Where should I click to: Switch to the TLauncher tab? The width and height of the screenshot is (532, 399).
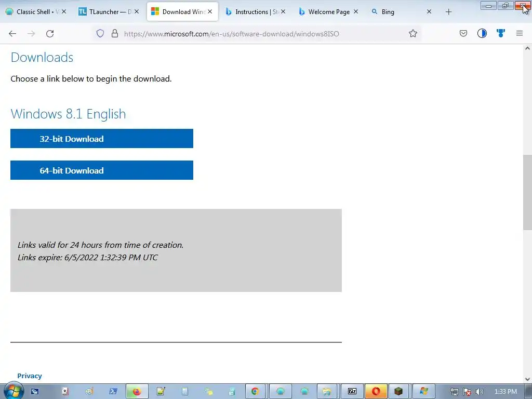108,12
